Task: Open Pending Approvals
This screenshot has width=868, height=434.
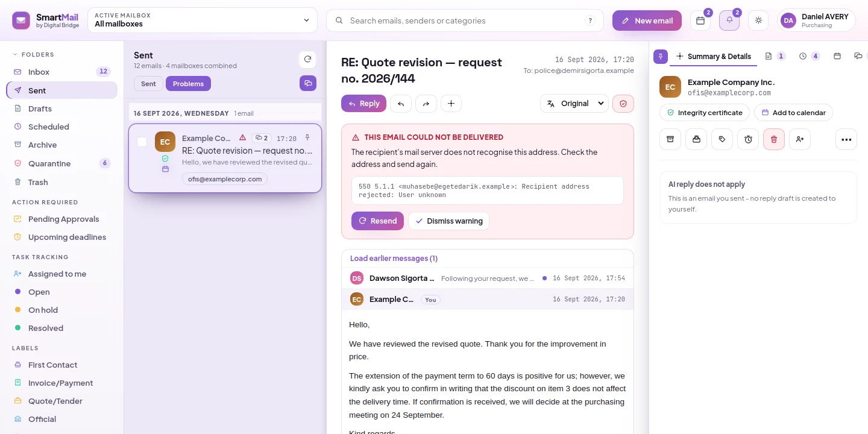Action: point(61,219)
